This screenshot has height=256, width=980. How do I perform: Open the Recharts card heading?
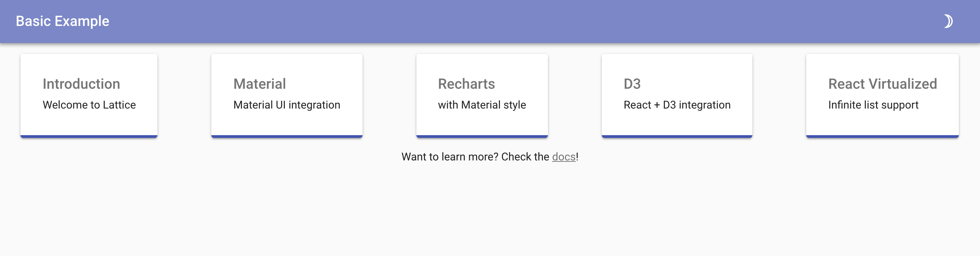click(x=466, y=84)
